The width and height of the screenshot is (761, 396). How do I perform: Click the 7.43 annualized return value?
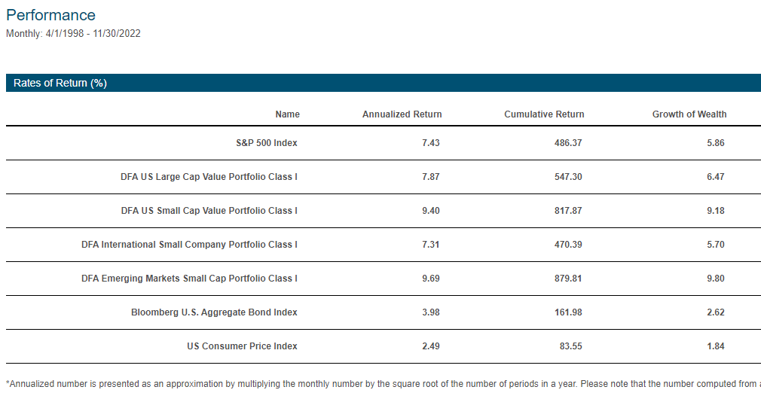430,143
